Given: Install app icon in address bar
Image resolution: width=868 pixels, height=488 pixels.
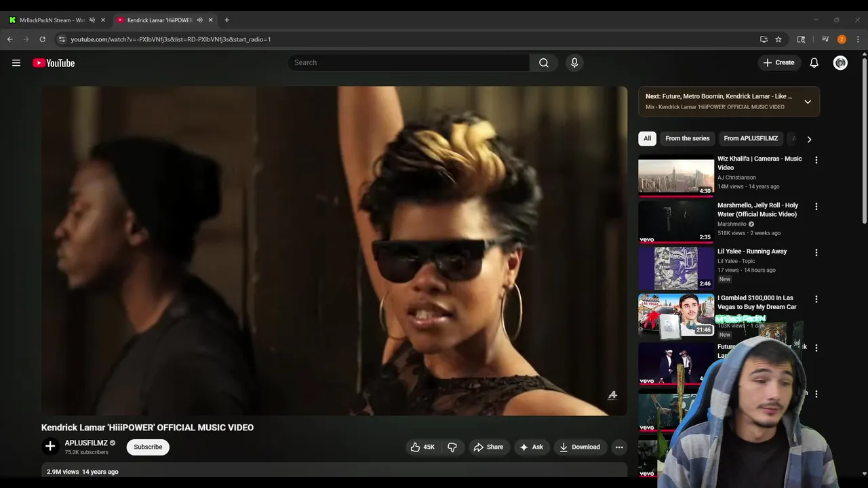Looking at the screenshot, I should click(x=764, y=39).
